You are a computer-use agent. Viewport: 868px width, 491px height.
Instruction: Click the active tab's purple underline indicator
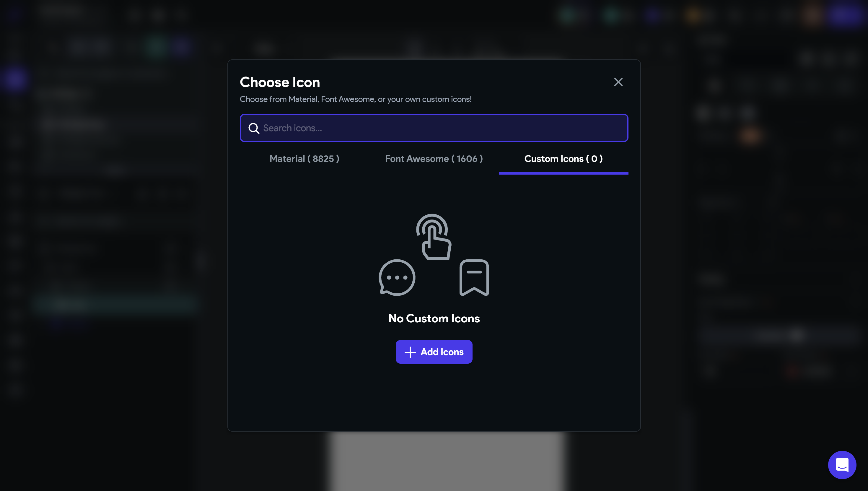(563, 173)
